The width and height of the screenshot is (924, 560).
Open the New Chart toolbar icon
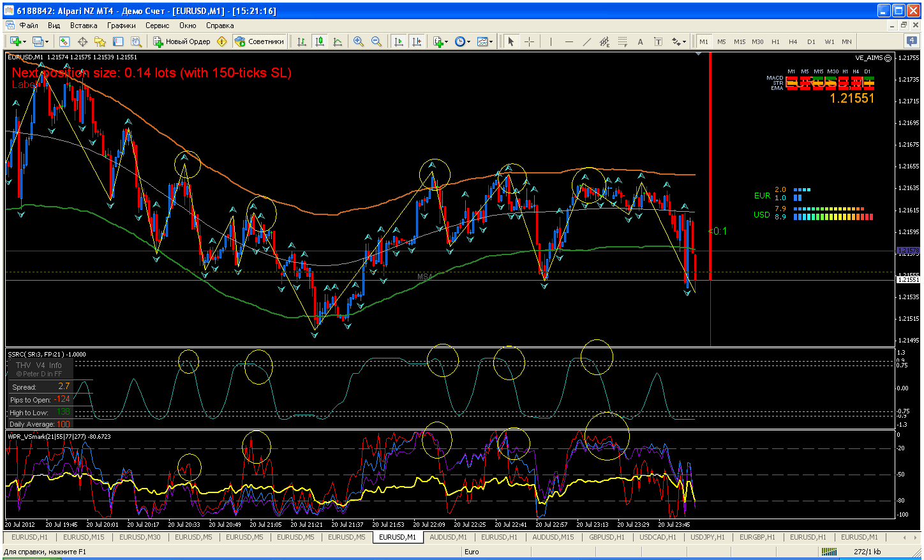15,41
